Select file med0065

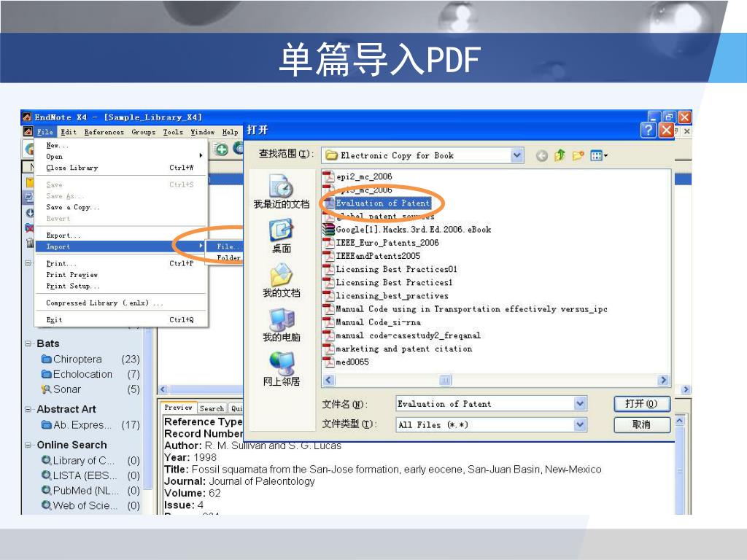tap(347, 362)
